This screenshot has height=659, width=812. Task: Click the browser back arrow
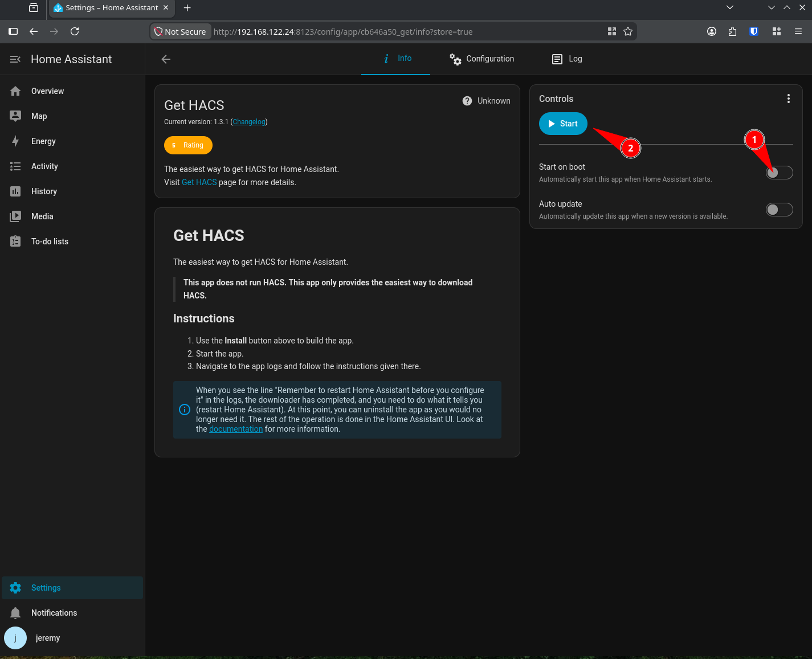(x=34, y=31)
